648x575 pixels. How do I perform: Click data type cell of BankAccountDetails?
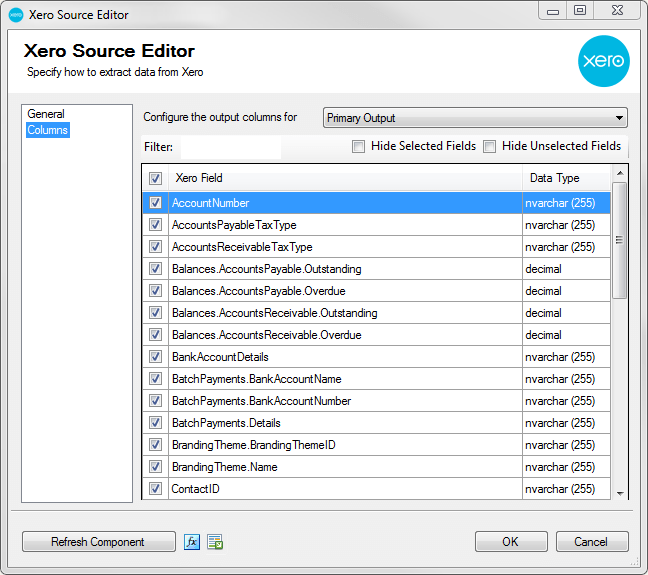click(x=566, y=356)
